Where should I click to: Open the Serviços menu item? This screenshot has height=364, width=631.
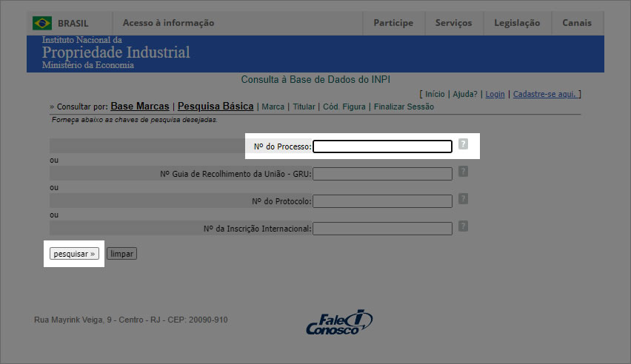[453, 23]
